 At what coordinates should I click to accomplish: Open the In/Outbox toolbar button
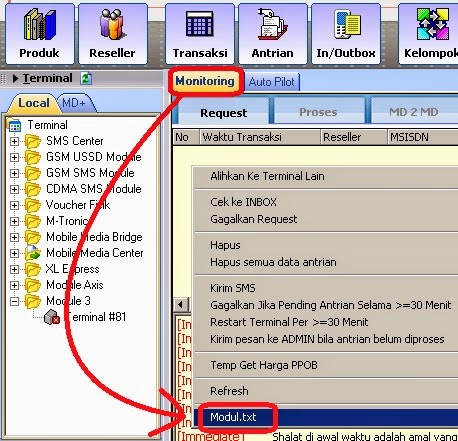[x=346, y=33]
